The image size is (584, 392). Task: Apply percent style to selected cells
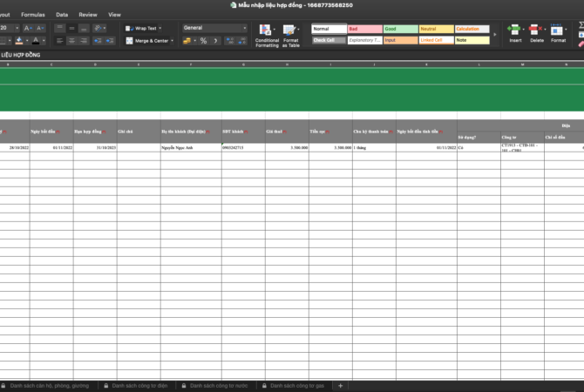coord(204,41)
